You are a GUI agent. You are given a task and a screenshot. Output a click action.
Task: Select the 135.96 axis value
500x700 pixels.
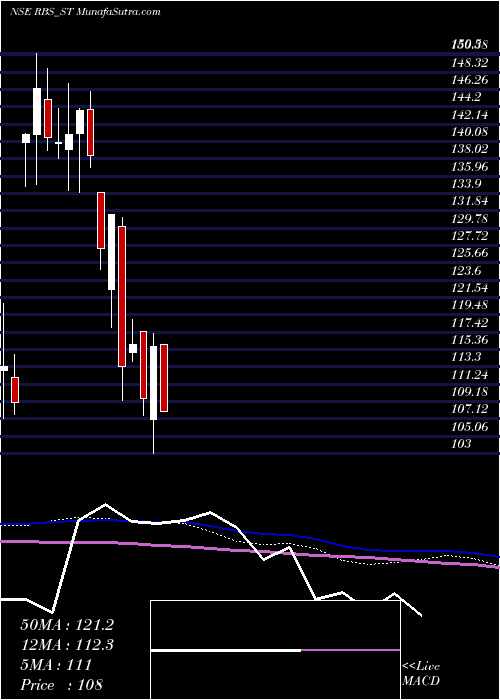click(x=469, y=167)
